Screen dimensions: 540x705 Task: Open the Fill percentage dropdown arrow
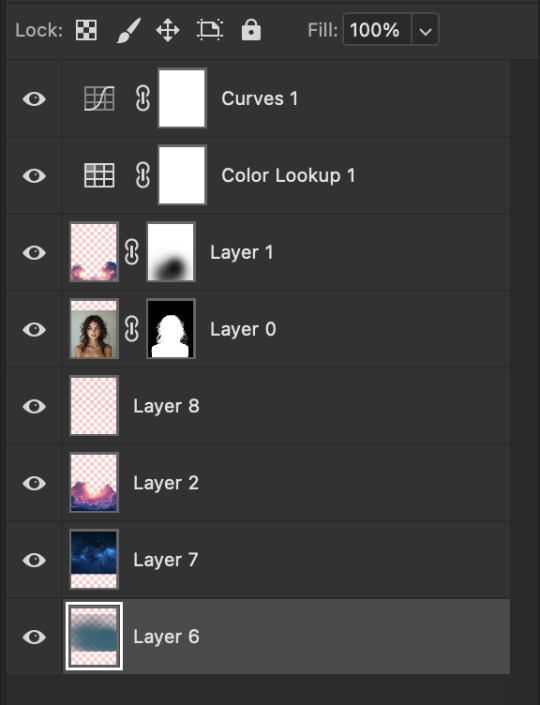pos(425,30)
